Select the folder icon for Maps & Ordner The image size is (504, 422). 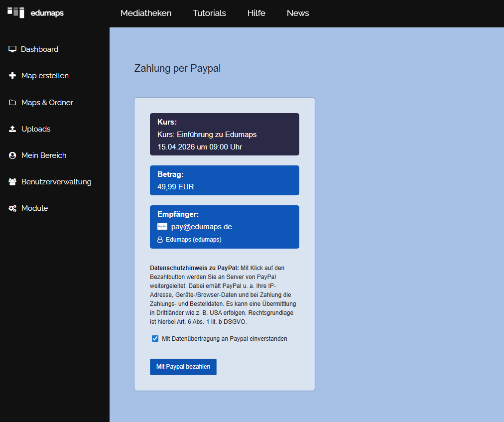pyautogui.click(x=12, y=103)
